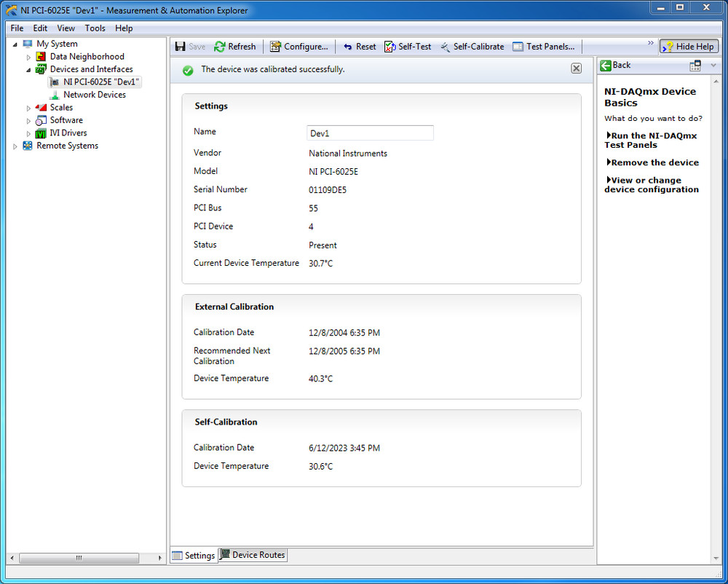Click the device Name input field
The image size is (728, 584).
pyautogui.click(x=370, y=133)
